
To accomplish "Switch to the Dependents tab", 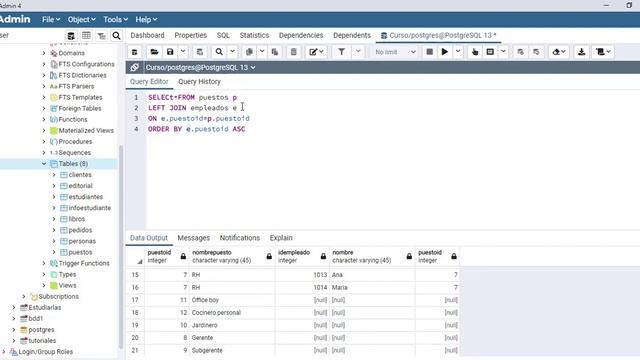I will [352, 35].
